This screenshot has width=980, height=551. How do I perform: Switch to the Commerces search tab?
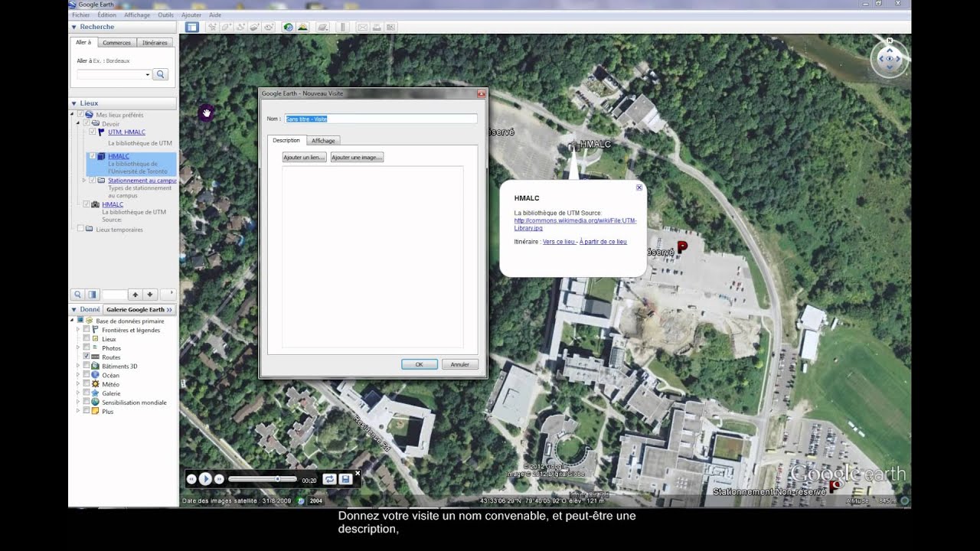click(116, 43)
